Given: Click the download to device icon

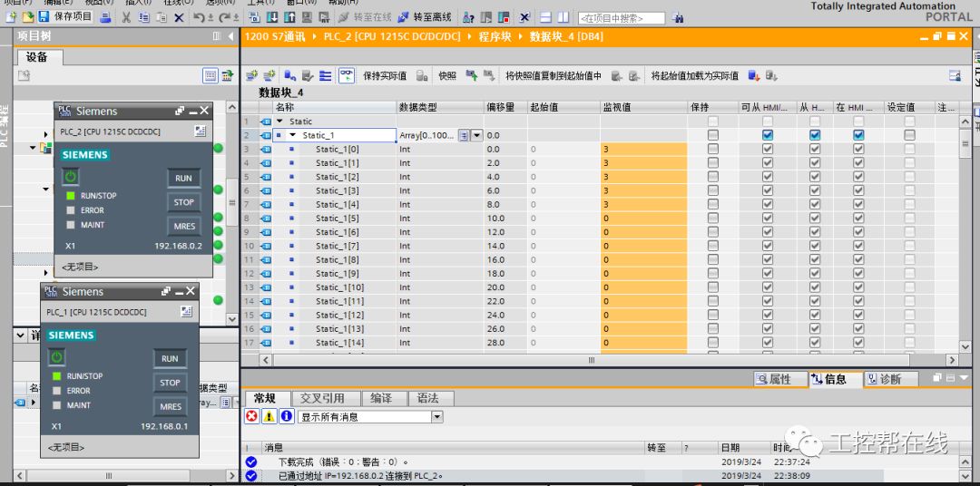Looking at the screenshot, I should click(272, 17).
